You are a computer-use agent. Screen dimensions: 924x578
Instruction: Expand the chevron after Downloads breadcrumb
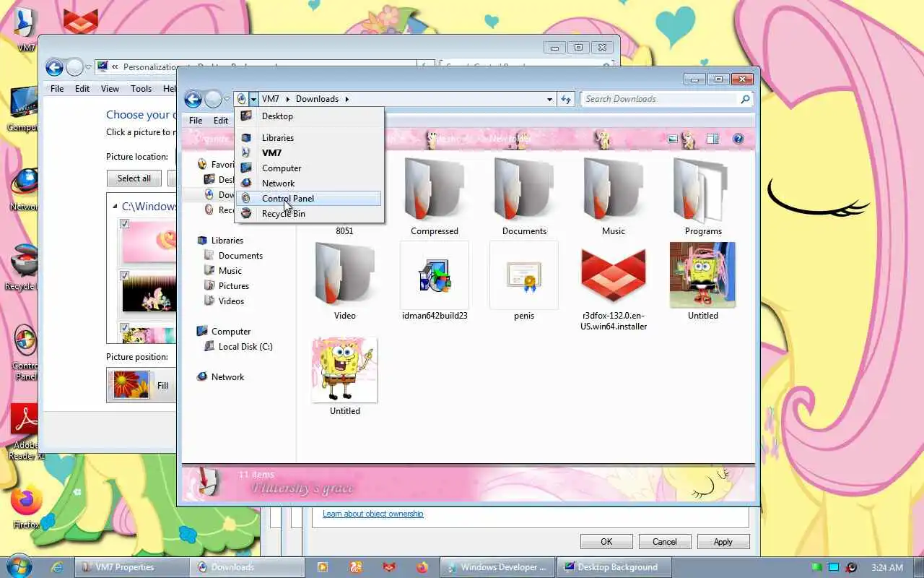(x=346, y=99)
